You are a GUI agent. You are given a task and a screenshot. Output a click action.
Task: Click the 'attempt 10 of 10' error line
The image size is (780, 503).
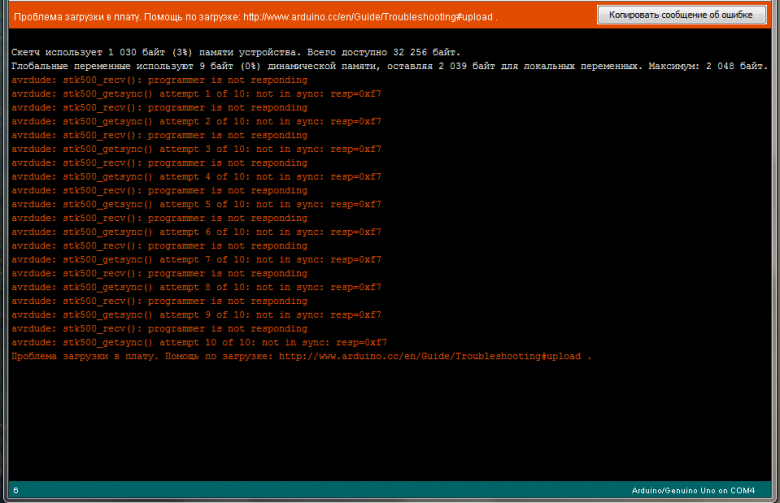(199, 342)
